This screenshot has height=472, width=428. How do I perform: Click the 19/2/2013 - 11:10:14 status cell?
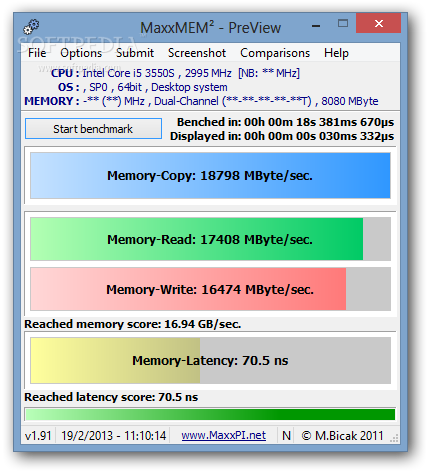click(113, 436)
